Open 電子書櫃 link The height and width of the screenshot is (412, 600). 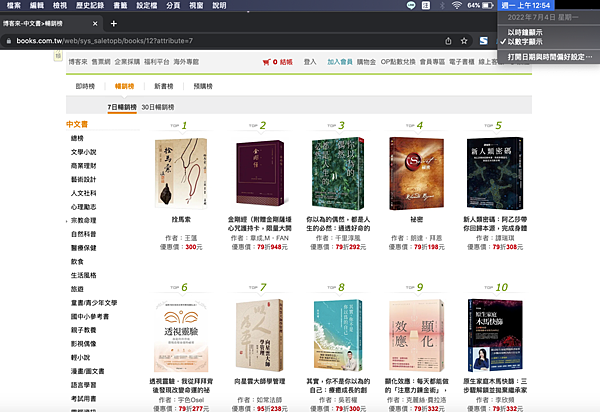coord(462,62)
